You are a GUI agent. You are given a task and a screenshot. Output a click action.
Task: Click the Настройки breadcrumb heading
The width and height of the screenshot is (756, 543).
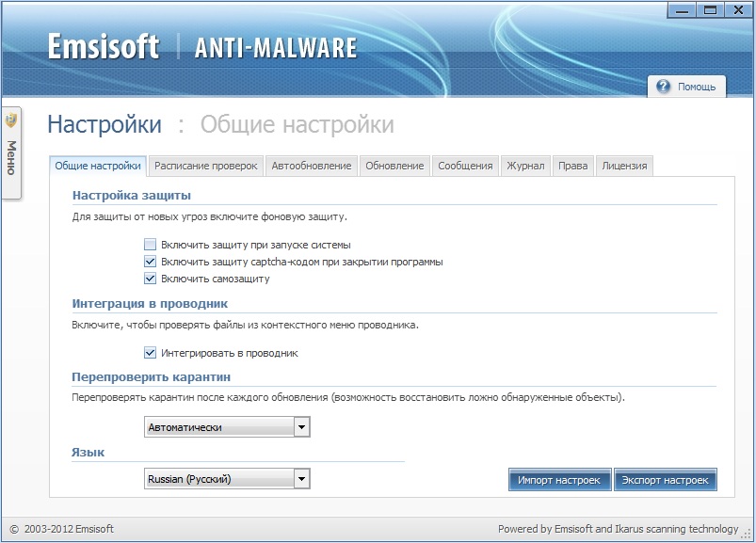tap(105, 124)
